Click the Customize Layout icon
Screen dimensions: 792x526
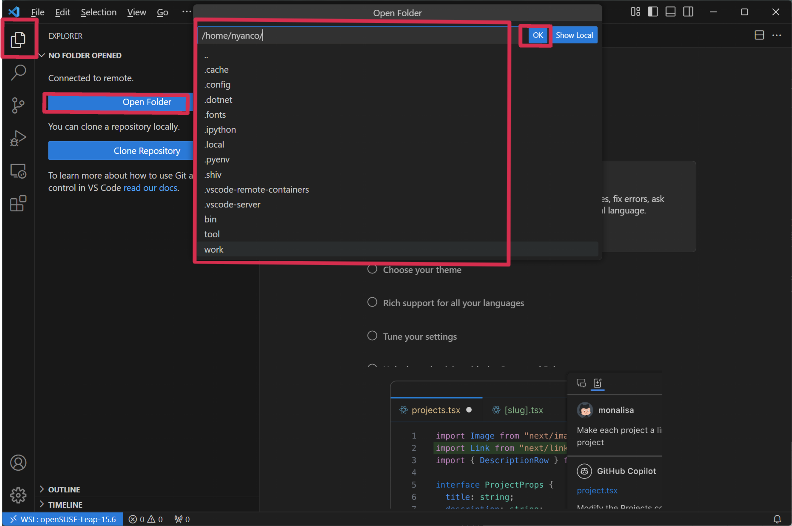tap(635, 12)
